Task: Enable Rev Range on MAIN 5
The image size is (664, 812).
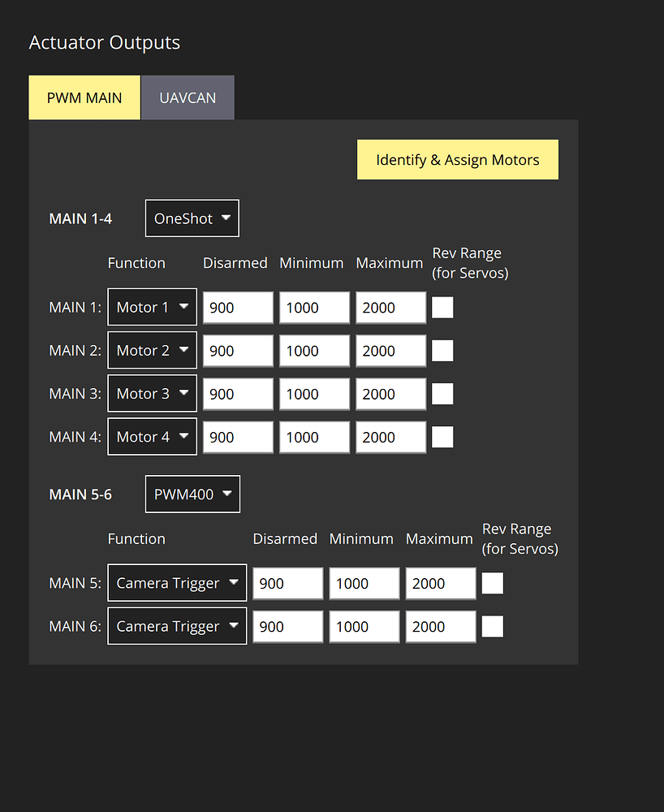Action: click(x=492, y=582)
